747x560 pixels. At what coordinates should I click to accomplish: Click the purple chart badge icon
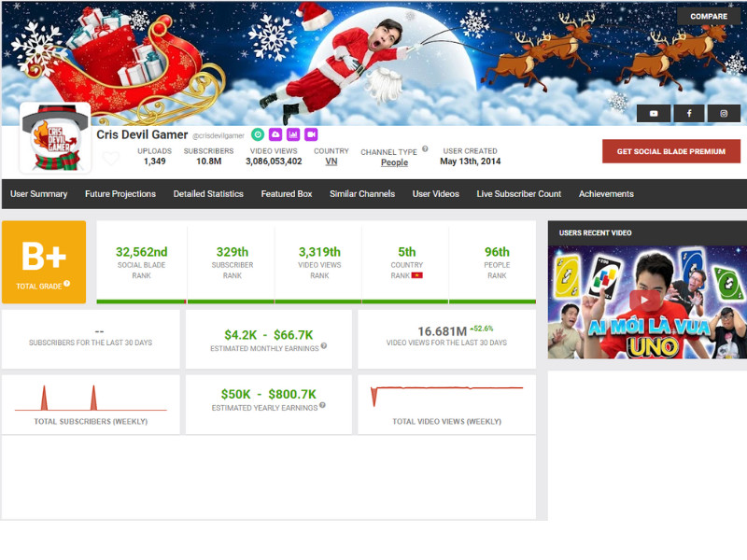293,134
